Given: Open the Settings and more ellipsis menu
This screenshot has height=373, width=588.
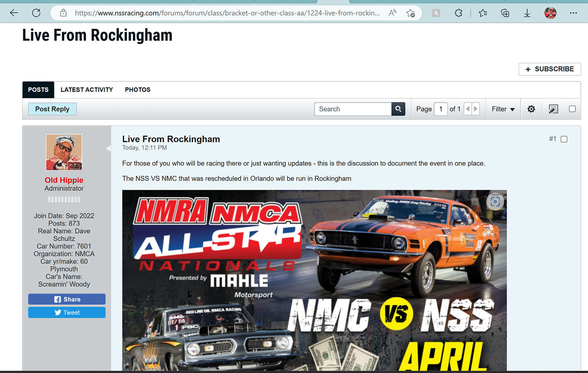Looking at the screenshot, I should click(x=574, y=13).
